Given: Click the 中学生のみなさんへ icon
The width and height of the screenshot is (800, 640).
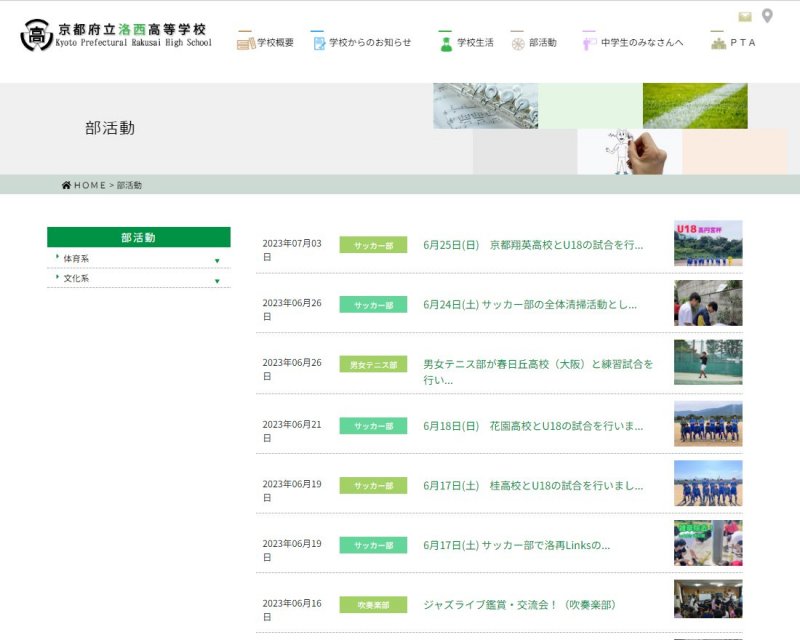Looking at the screenshot, I should pos(589,43).
